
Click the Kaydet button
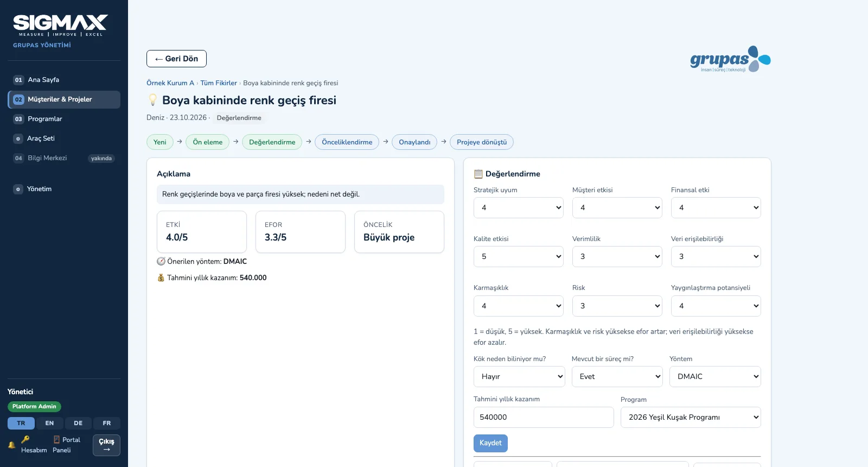(490, 443)
